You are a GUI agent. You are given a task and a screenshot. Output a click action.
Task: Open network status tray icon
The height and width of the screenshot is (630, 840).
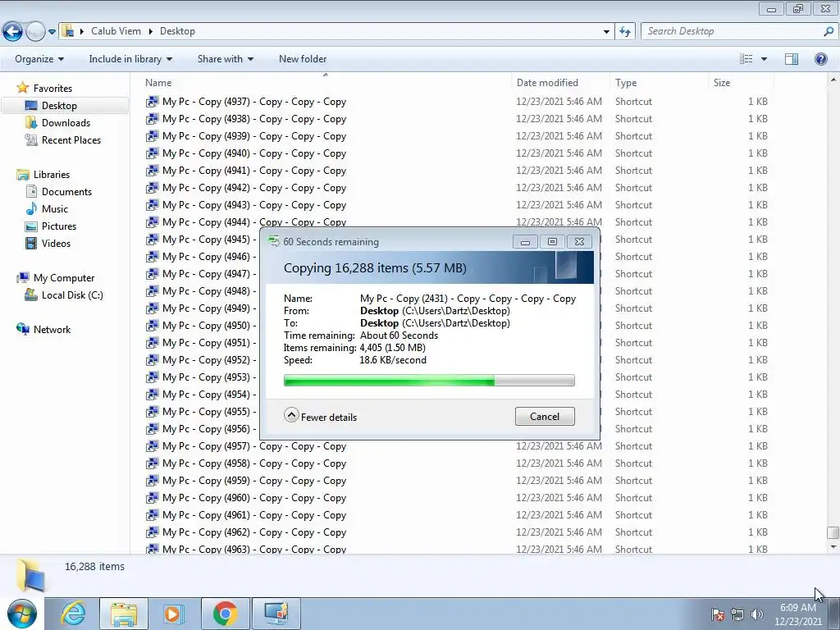tap(737, 615)
